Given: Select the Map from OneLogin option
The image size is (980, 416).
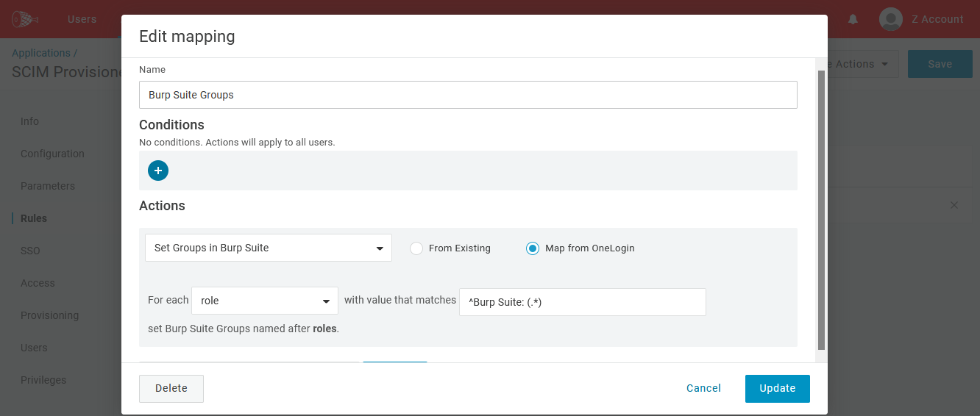Looking at the screenshot, I should 533,248.
